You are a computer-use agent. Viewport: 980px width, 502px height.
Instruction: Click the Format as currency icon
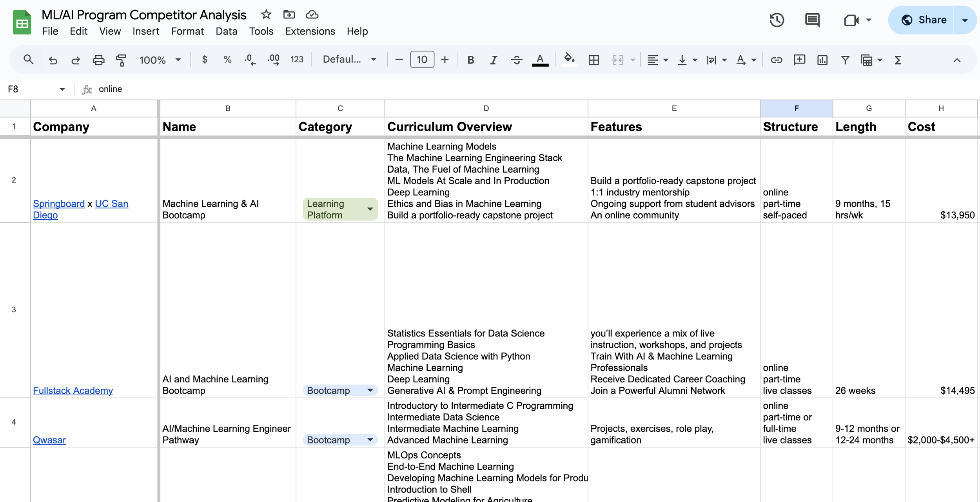click(204, 60)
